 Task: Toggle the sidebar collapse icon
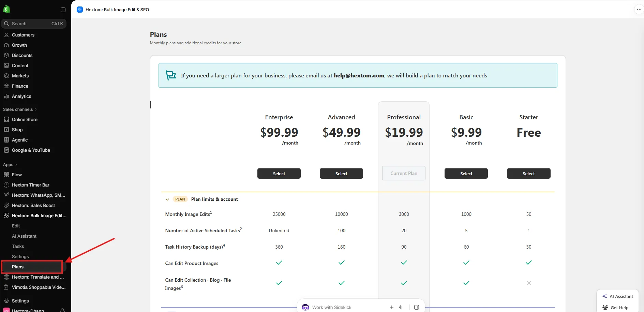coord(63,10)
